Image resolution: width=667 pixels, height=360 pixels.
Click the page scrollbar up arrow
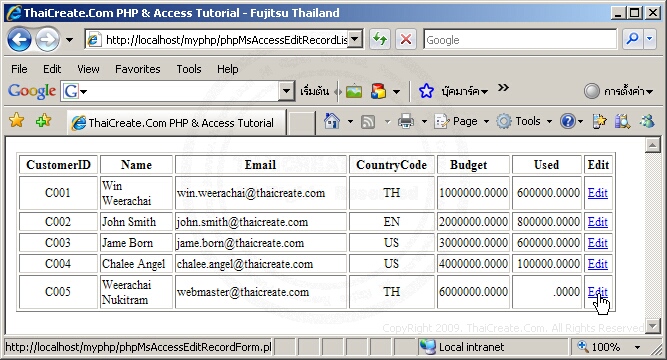tap(653, 146)
